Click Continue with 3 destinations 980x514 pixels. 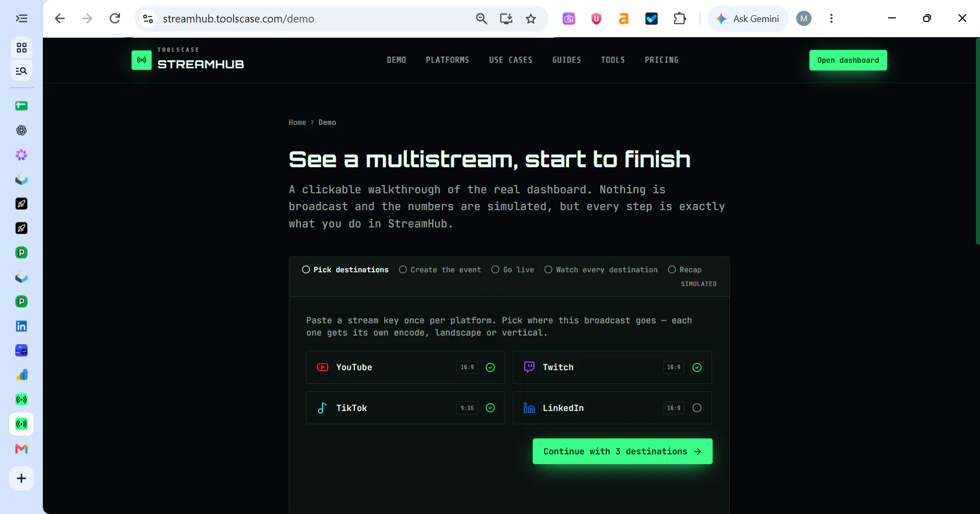(x=623, y=451)
